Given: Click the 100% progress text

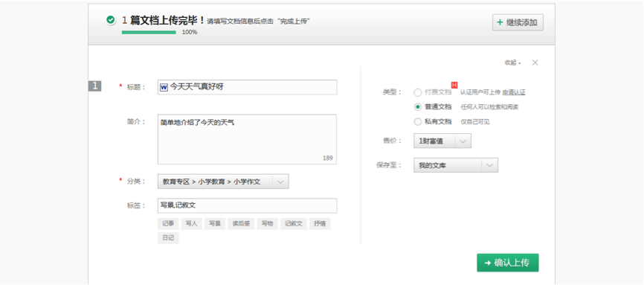Looking at the screenshot, I should pyautogui.click(x=190, y=32).
